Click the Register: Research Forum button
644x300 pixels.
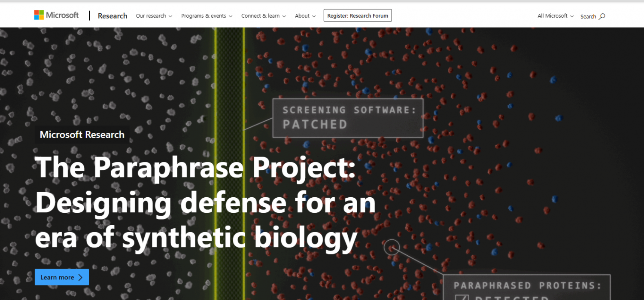tap(358, 16)
